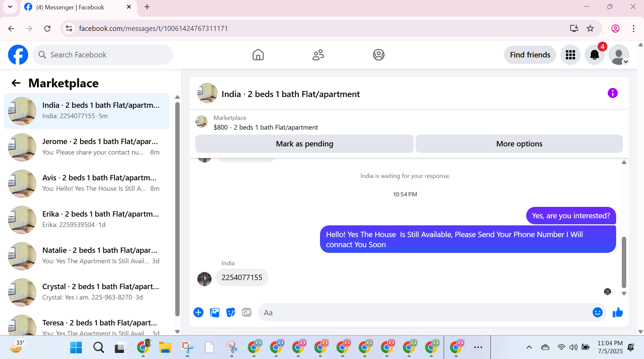This screenshot has width=644, height=359.
Task: Click message pane scroll up arrow
Action: pyautogui.click(x=624, y=162)
